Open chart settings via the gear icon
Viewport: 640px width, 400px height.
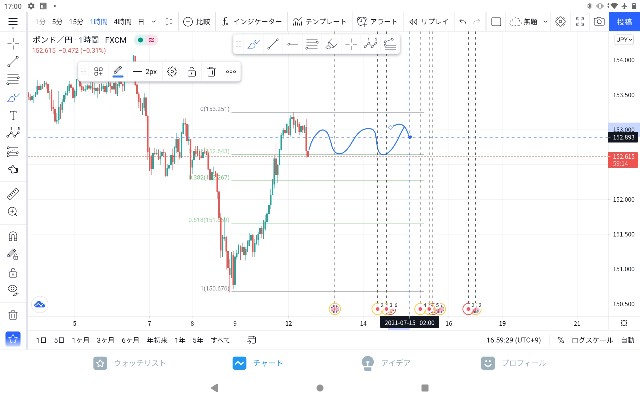coord(560,22)
